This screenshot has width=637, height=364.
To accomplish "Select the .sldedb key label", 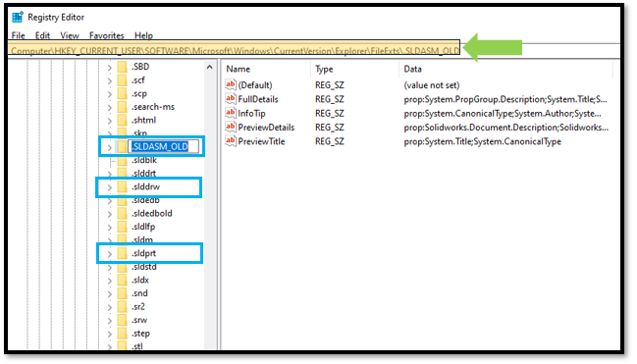I will click(x=145, y=200).
